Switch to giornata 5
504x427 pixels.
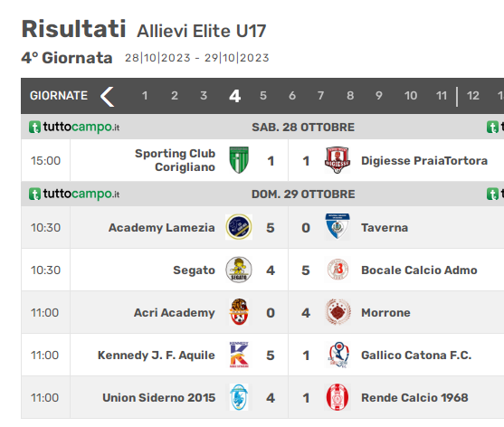[x=263, y=96]
